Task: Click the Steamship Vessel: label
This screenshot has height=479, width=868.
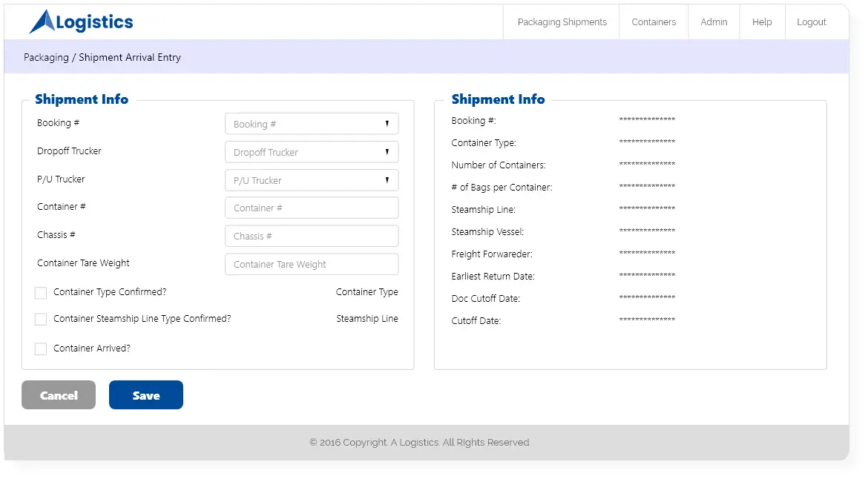Action: point(487,232)
